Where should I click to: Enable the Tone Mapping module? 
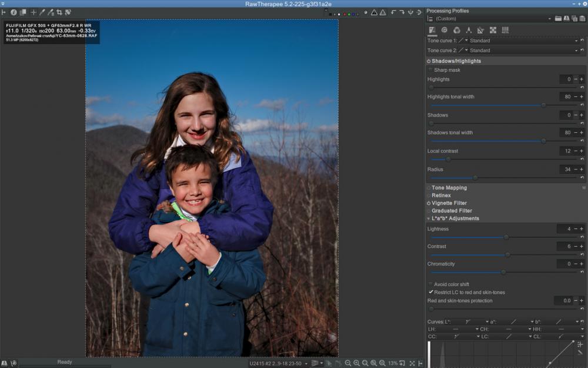point(429,188)
